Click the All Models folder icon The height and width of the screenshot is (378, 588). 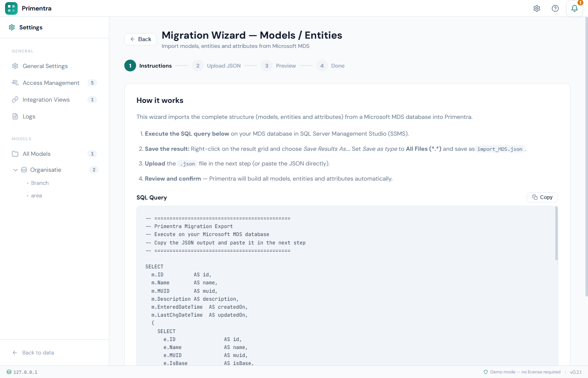coord(15,154)
